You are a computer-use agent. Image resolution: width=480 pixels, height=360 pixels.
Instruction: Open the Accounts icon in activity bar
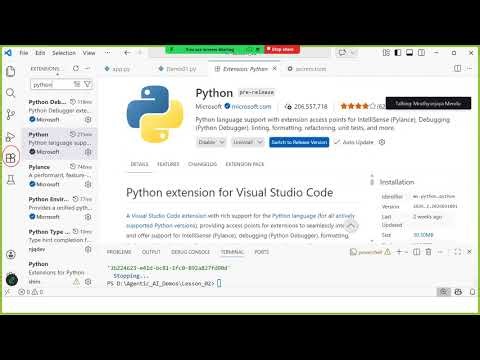pyautogui.click(x=11, y=255)
